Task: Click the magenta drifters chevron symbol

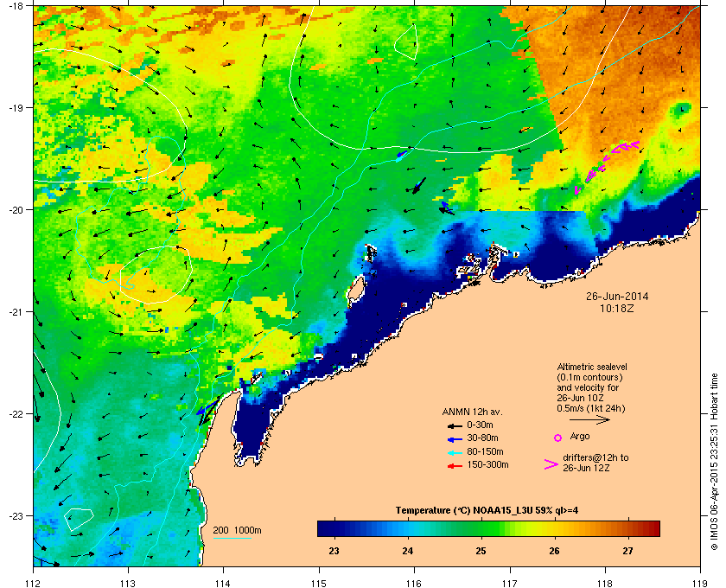Action: tap(551, 464)
